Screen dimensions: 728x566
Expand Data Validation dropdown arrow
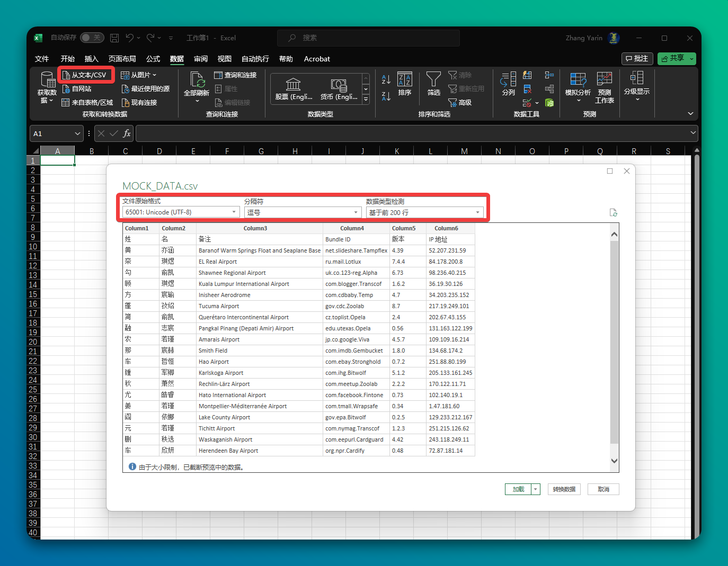pos(537,103)
